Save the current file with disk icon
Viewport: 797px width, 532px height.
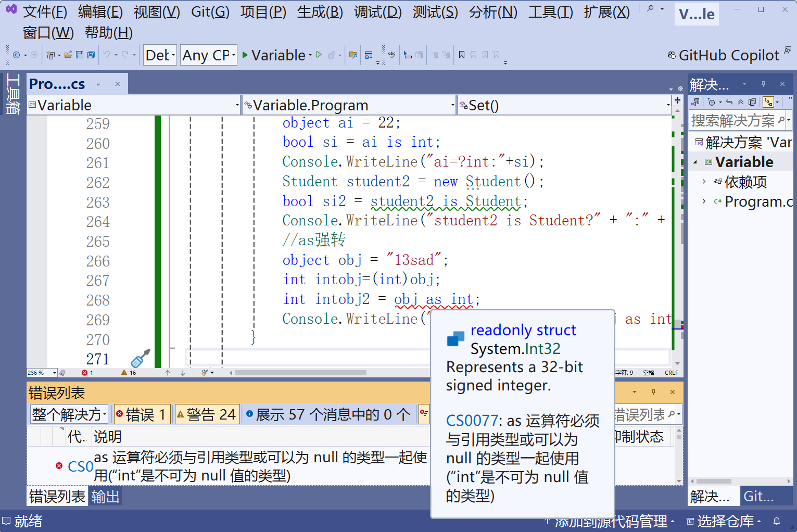(x=80, y=55)
